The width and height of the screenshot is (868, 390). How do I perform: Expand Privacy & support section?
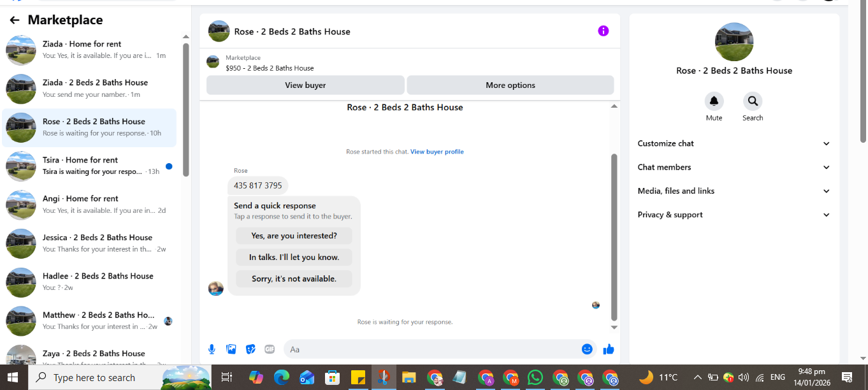point(734,215)
